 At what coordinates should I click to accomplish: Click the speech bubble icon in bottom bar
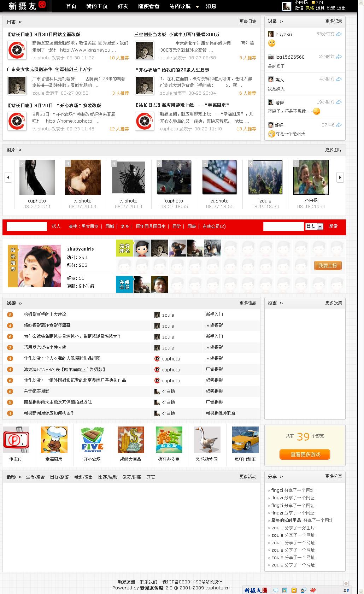pyautogui.click(x=276, y=590)
